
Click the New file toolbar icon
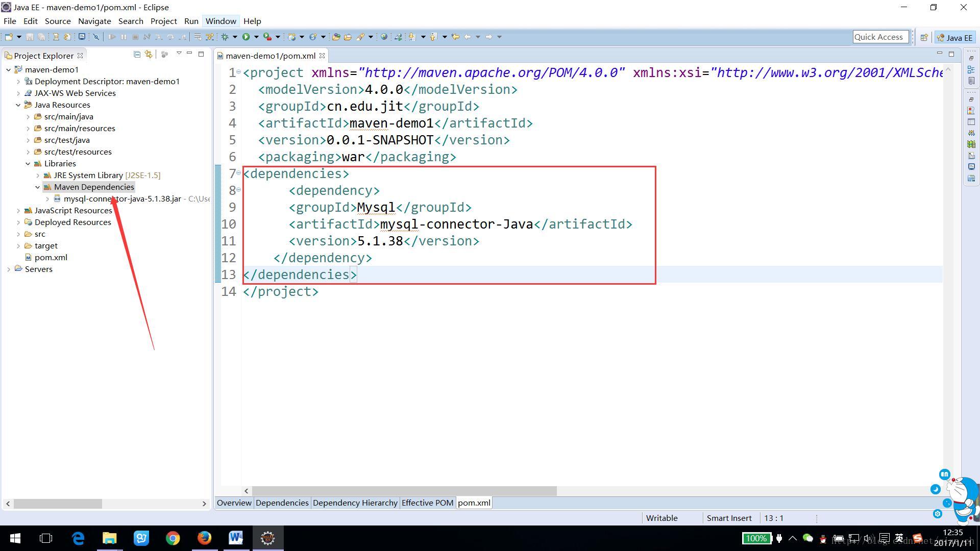click(9, 37)
